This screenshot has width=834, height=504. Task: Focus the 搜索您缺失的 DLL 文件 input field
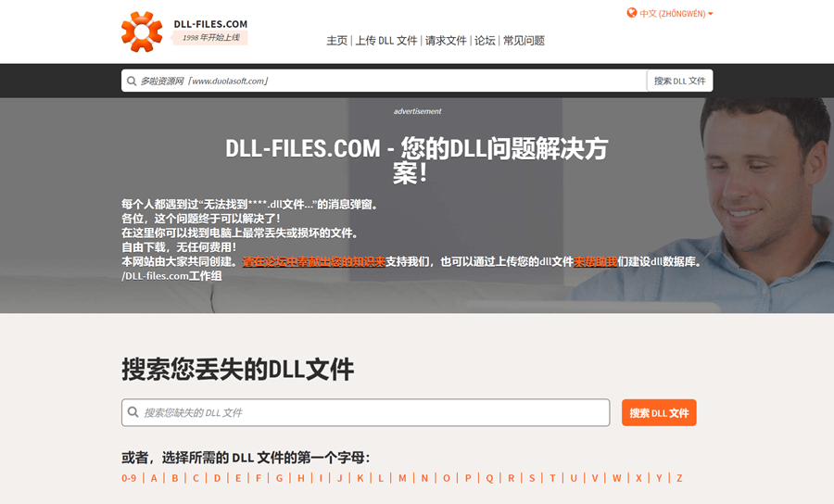[365, 412]
